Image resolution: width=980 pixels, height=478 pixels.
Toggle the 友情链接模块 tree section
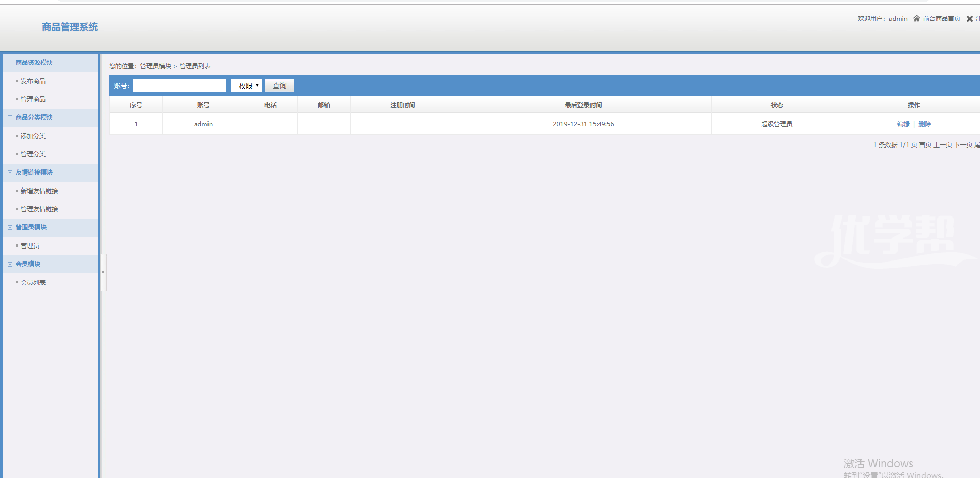[x=10, y=172]
